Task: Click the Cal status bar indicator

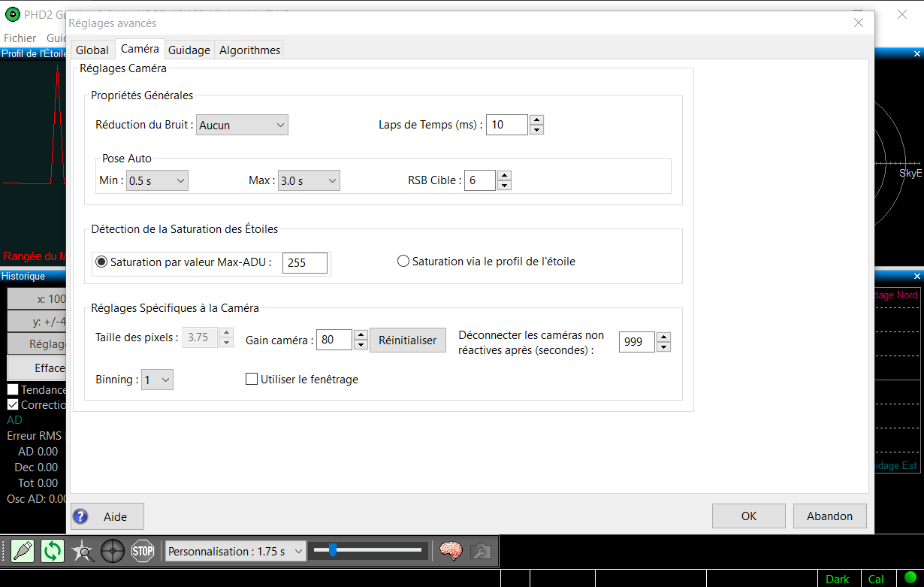Action: click(x=876, y=579)
